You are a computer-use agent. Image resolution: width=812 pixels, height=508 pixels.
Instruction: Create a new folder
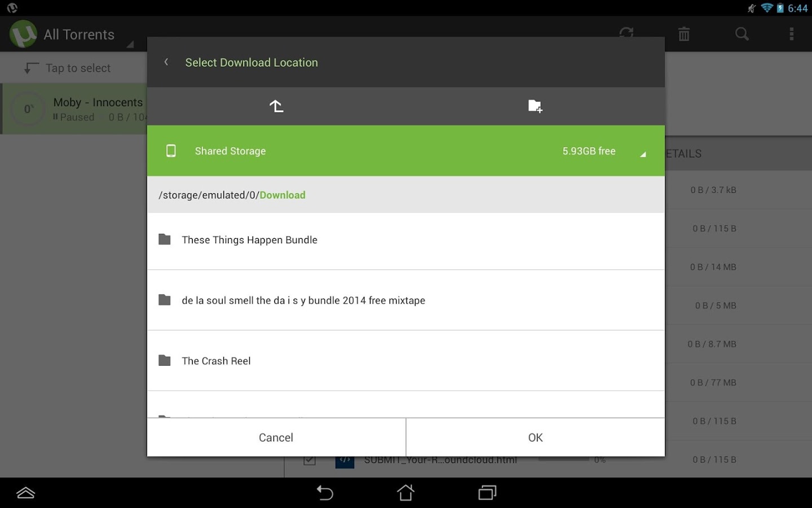(x=535, y=106)
